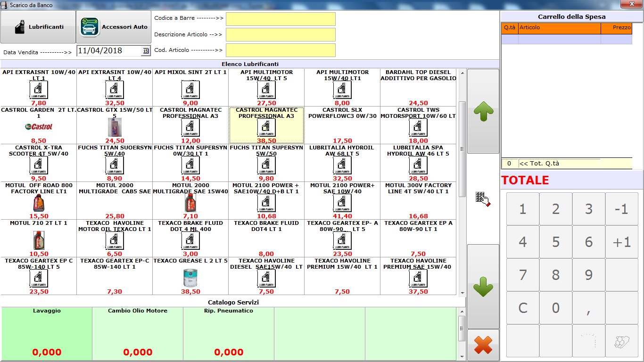
Task: Add Cambio Olio Motore service
Action: pos(138,333)
